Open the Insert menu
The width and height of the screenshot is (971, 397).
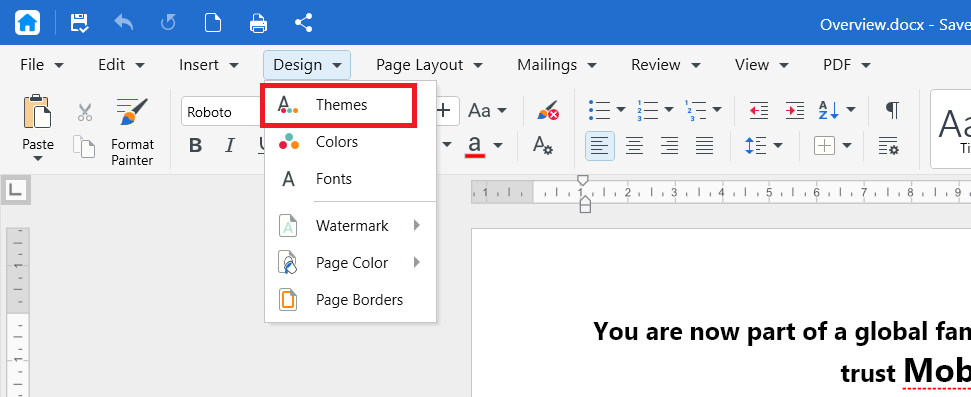209,65
